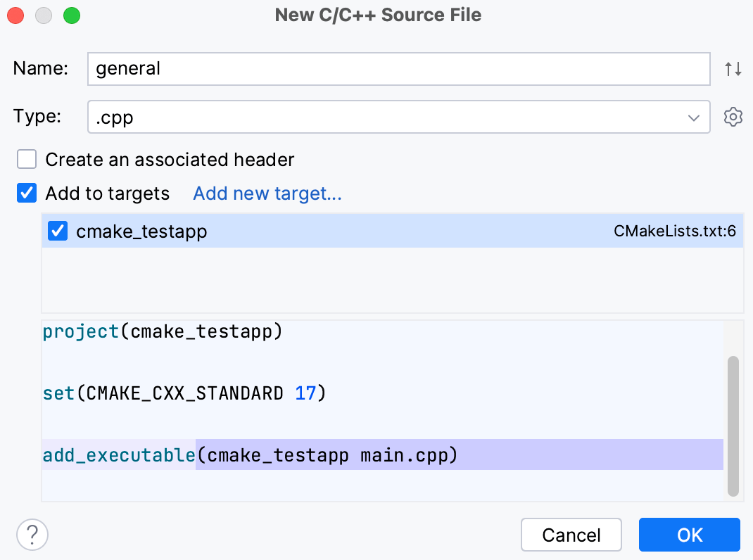753x560 pixels.
Task: Dismiss the dialog via Cancel button
Action: pos(571,535)
